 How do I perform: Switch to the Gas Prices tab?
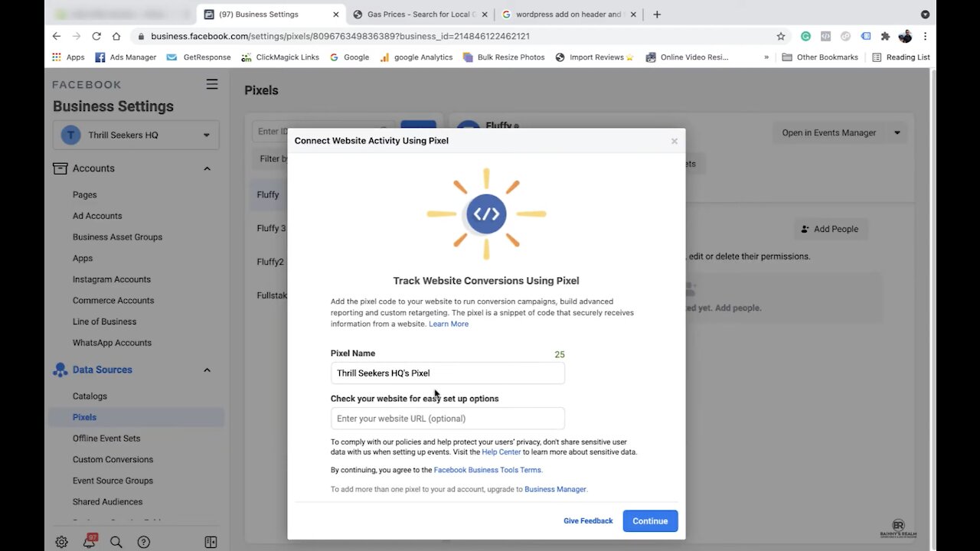(420, 14)
